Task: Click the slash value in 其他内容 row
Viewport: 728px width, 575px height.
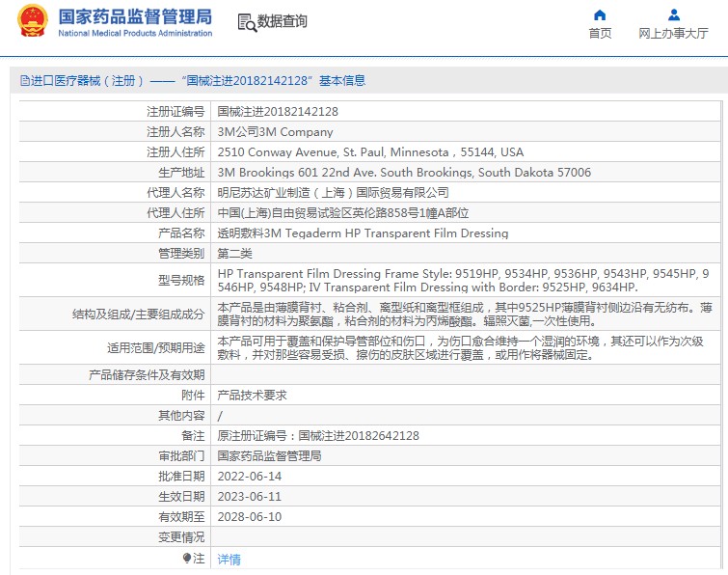Action: coord(220,416)
